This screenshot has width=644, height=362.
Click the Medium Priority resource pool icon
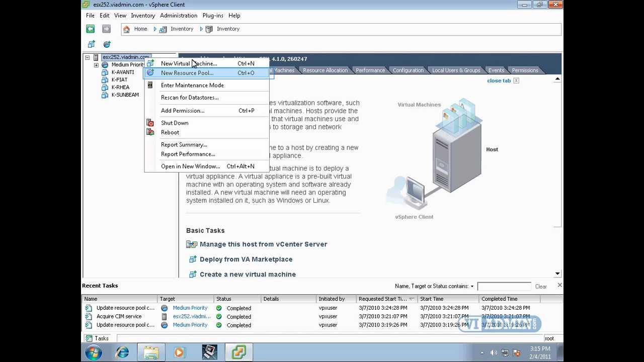click(x=105, y=65)
